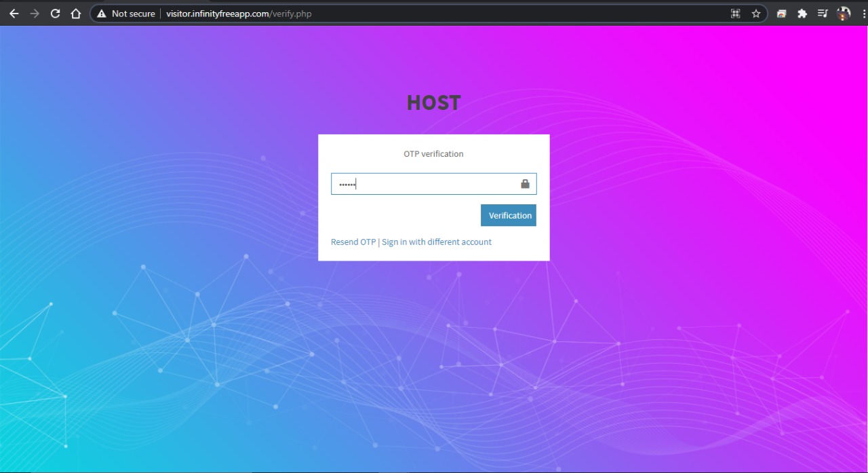Viewport: 868px width, 473px height.
Task: Open the extensions puzzle icon
Action: click(x=802, y=14)
